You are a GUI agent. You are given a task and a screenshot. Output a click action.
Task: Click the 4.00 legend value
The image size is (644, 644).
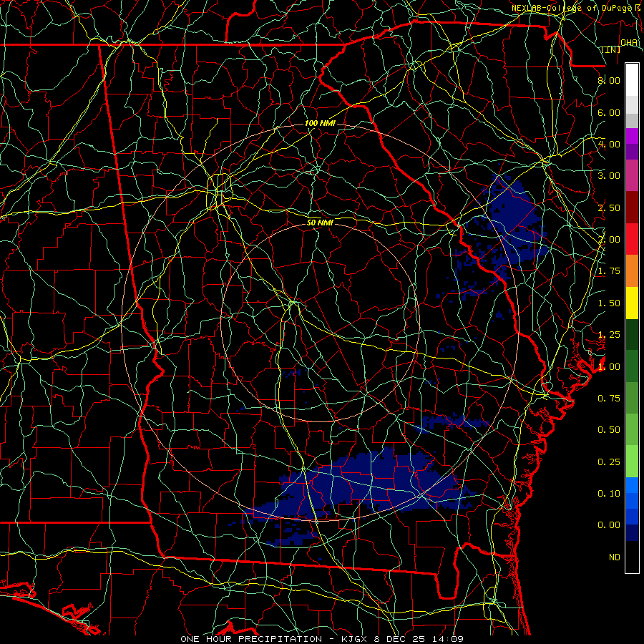pyautogui.click(x=609, y=144)
